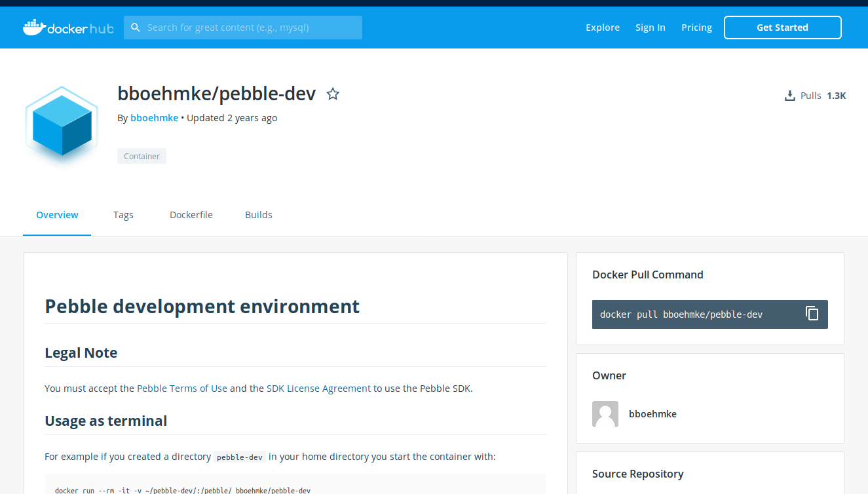
Task: Open the SDK License Agreement link
Action: pos(318,389)
